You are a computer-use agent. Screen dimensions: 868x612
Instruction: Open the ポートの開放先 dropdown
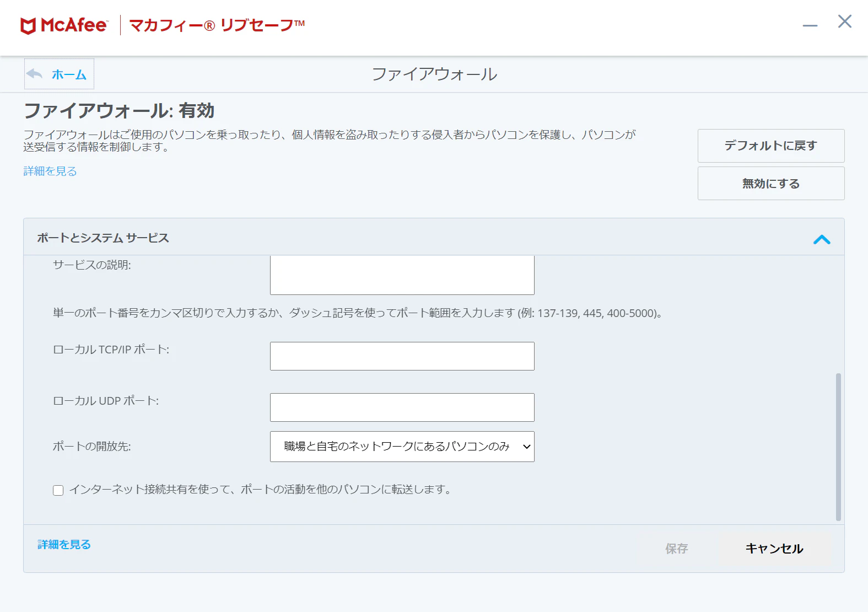click(x=402, y=447)
